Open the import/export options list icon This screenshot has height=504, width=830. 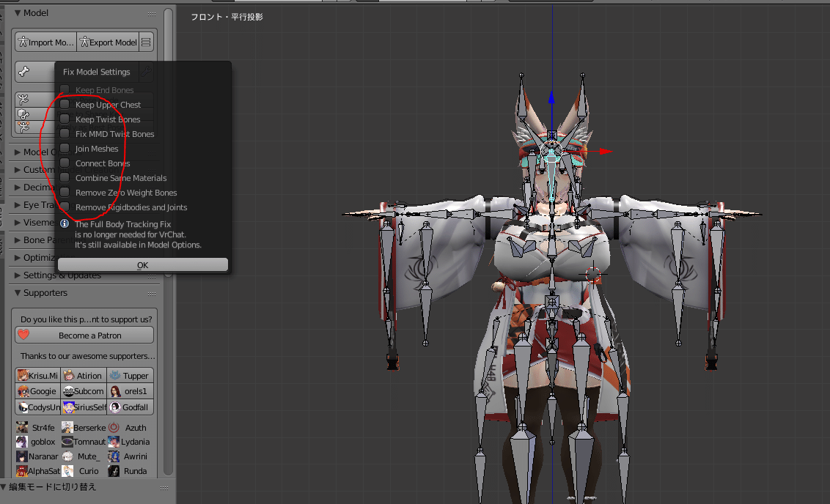pyautogui.click(x=147, y=42)
